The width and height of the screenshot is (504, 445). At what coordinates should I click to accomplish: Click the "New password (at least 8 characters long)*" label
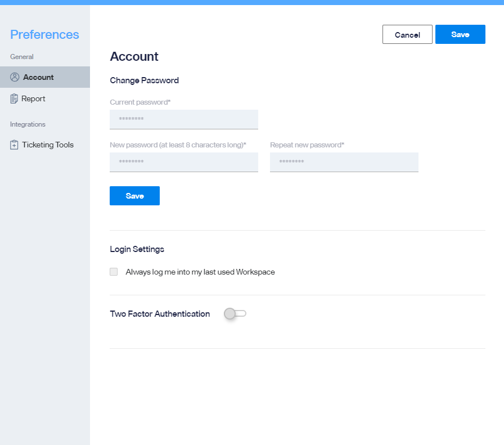[178, 145]
